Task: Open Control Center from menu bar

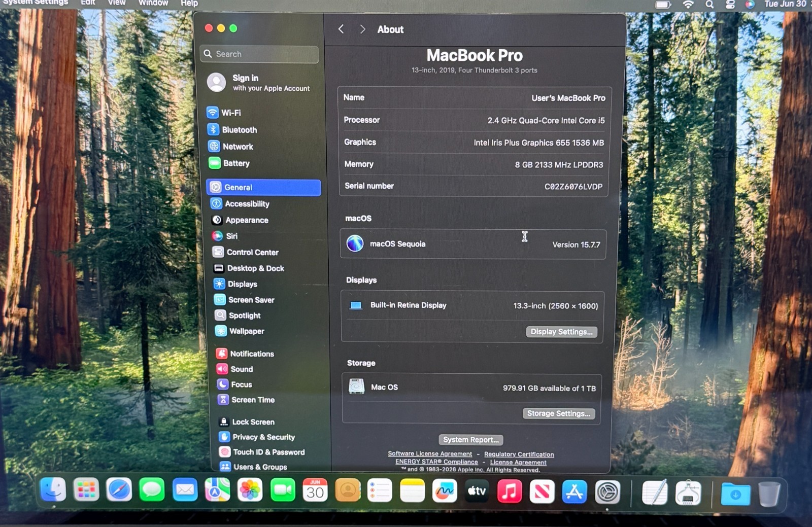Action: point(730,5)
